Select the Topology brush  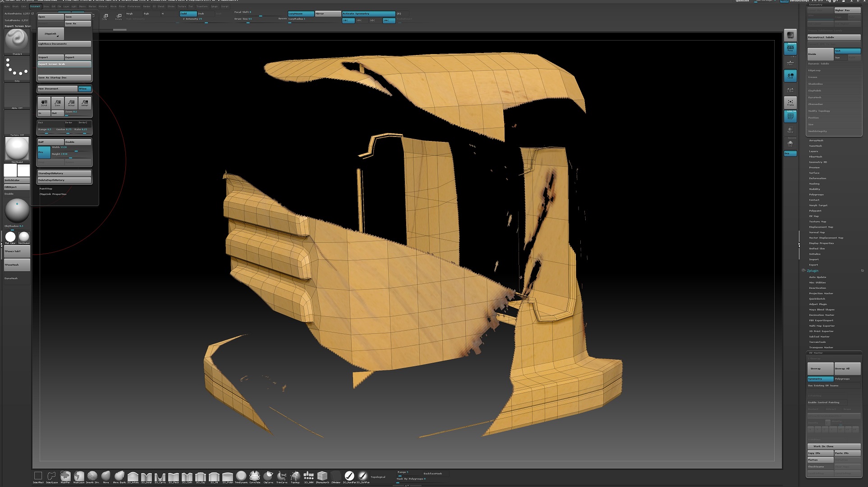[x=295, y=477]
